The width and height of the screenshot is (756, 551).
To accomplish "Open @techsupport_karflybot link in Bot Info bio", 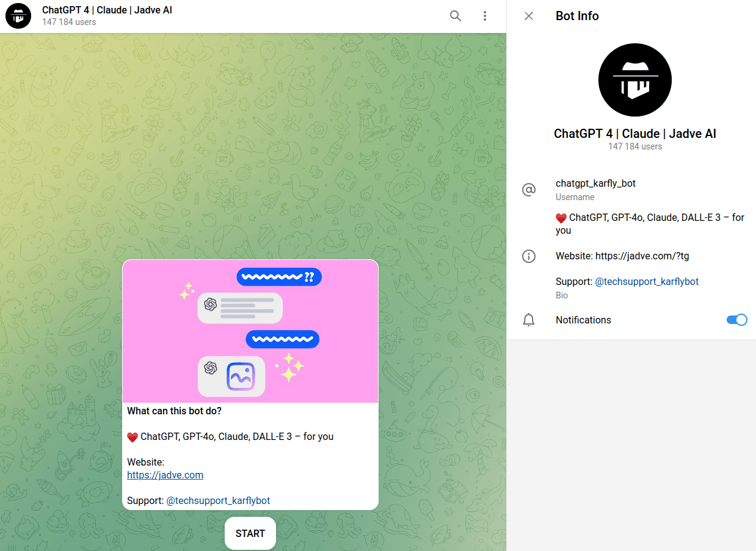I will click(647, 281).
